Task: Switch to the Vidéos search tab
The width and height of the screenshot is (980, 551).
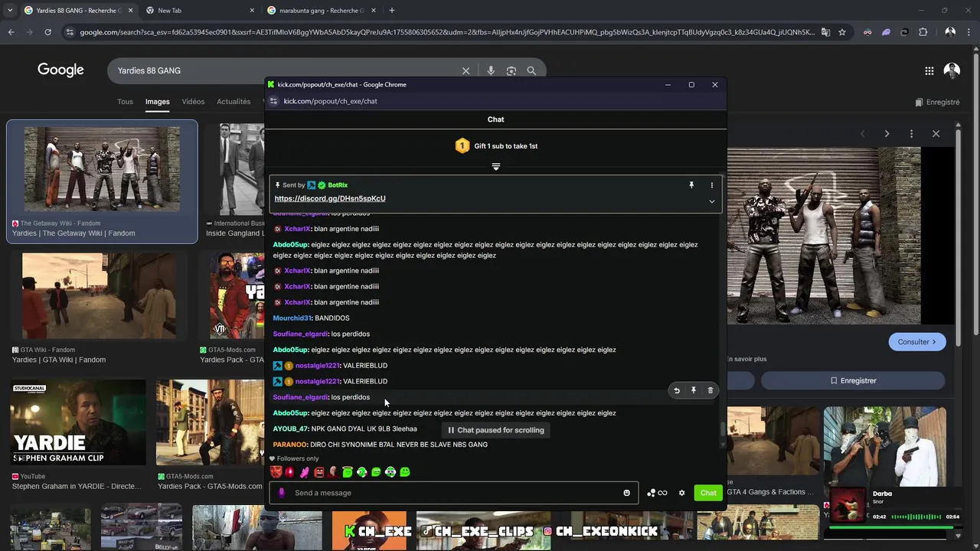Action: pos(193,102)
